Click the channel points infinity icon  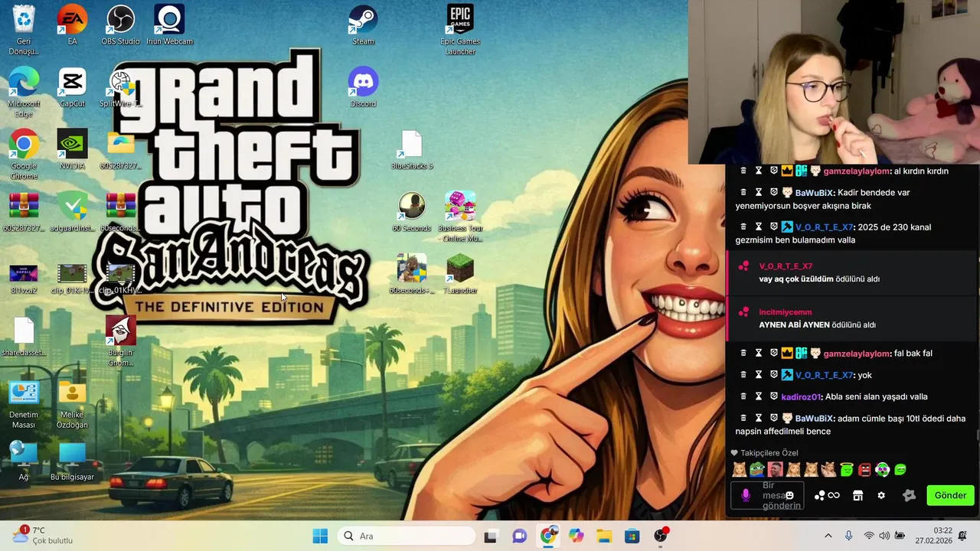(x=828, y=495)
